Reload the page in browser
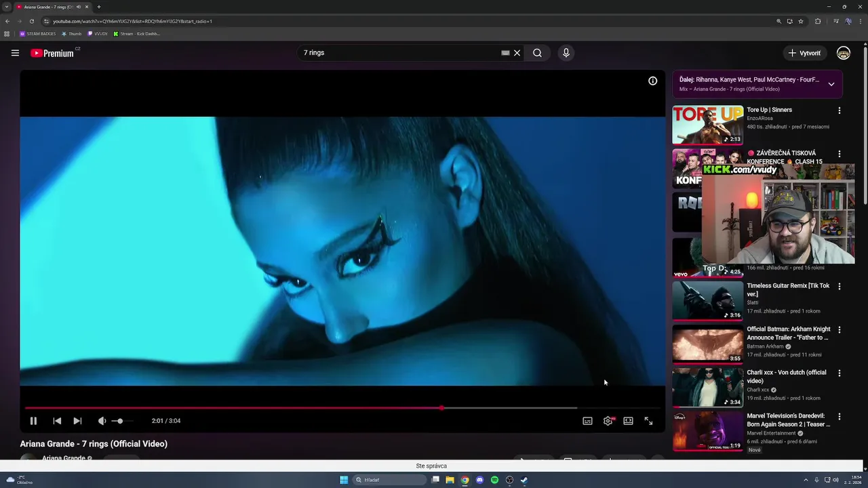The image size is (868, 488). pyautogui.click(x=31, y=21)
